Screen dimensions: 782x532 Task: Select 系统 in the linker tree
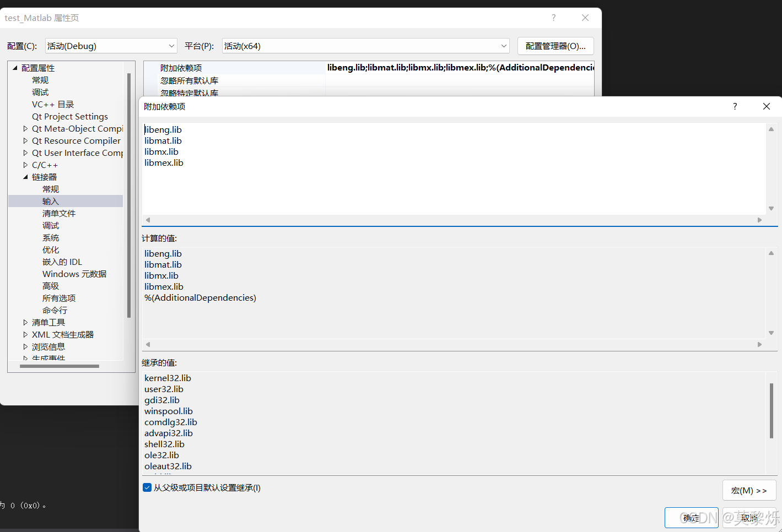50,237
